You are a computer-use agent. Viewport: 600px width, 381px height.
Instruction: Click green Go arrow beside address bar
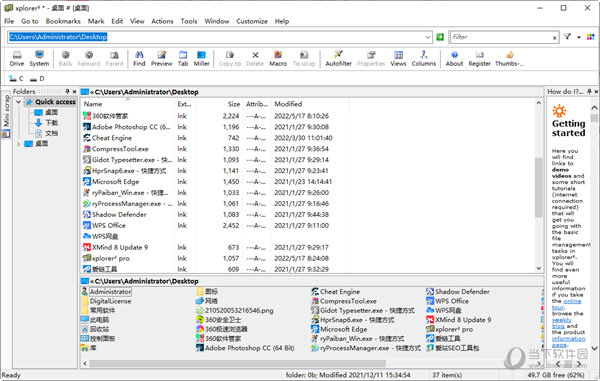440,37
